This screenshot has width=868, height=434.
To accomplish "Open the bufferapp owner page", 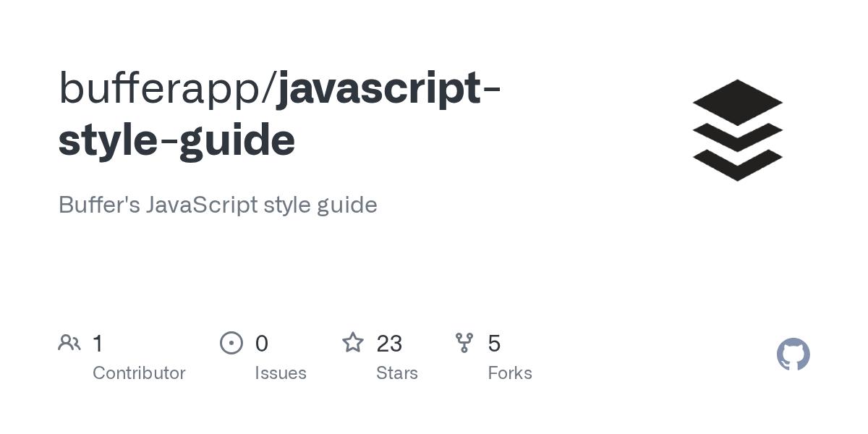I will (x=156, y=87).
